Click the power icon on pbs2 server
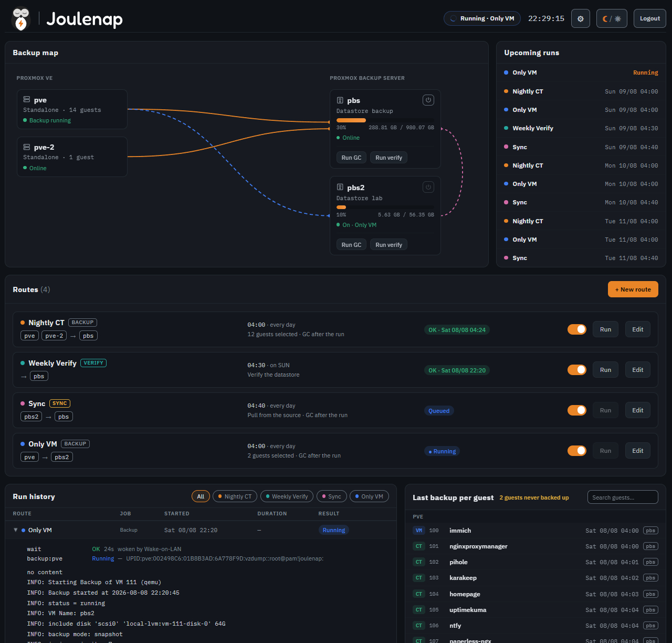This screenshot has height=643, width=672. point(428,187)
